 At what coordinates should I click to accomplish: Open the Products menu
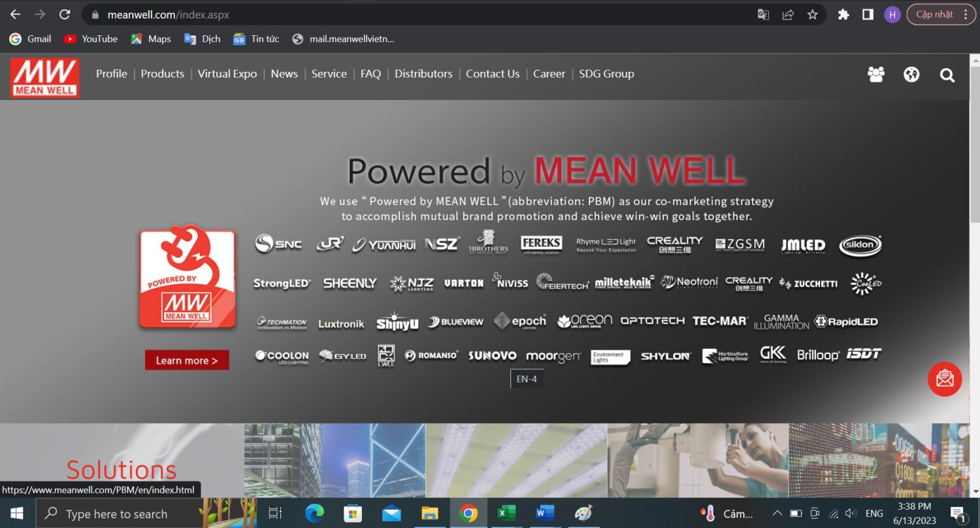[x=163, y=74]
